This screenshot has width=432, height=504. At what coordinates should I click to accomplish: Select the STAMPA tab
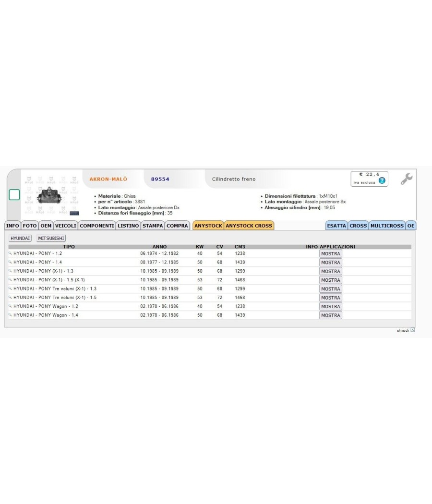[153, 226]
